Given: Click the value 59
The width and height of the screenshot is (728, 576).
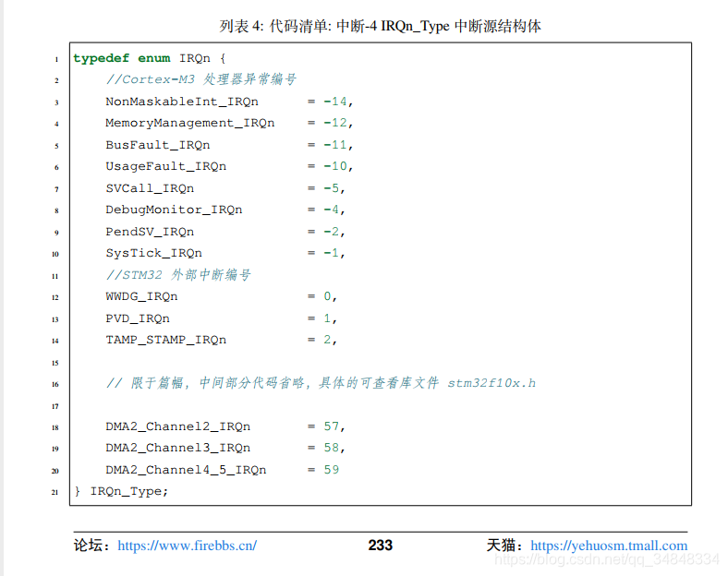Looking at the screenshot, I should pyautogui.click(x=332, y=469).
